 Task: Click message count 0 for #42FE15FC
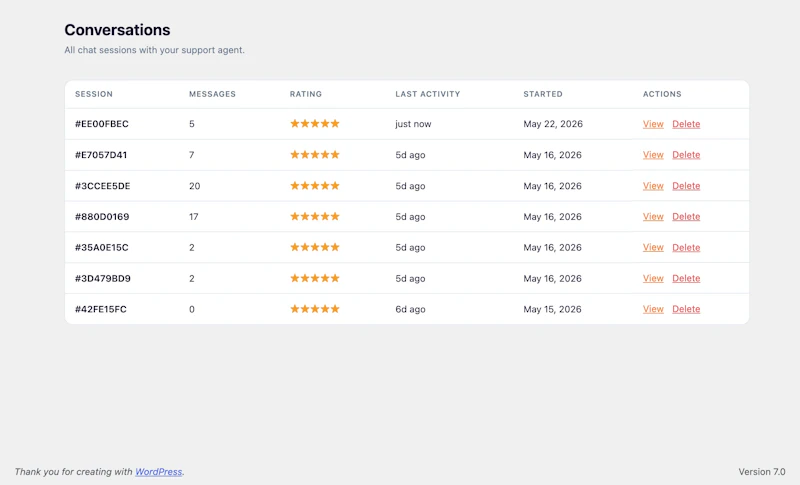click(x=192, y=309)
